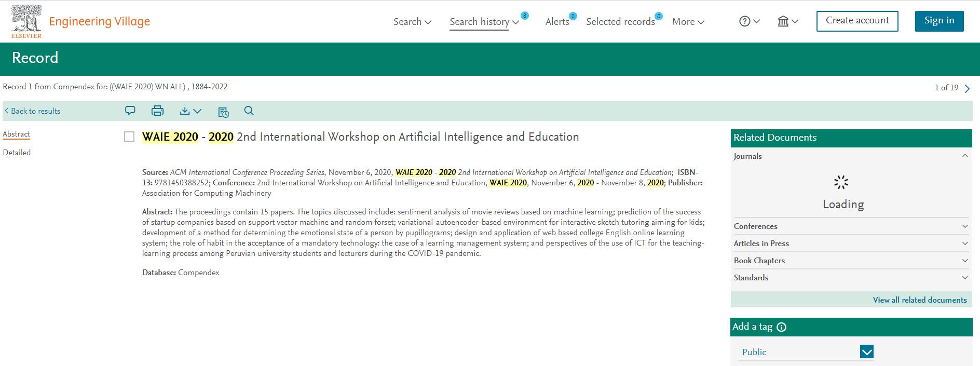This screenshot has width=980, height=366.
Task: Open the Alerts page
Action: click(557, 22)
